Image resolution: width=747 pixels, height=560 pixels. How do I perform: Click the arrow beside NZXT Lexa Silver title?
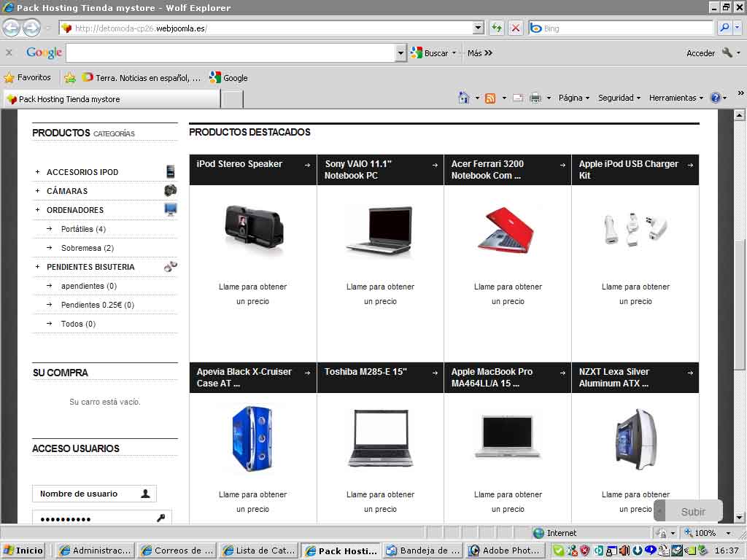pos(690,373)
